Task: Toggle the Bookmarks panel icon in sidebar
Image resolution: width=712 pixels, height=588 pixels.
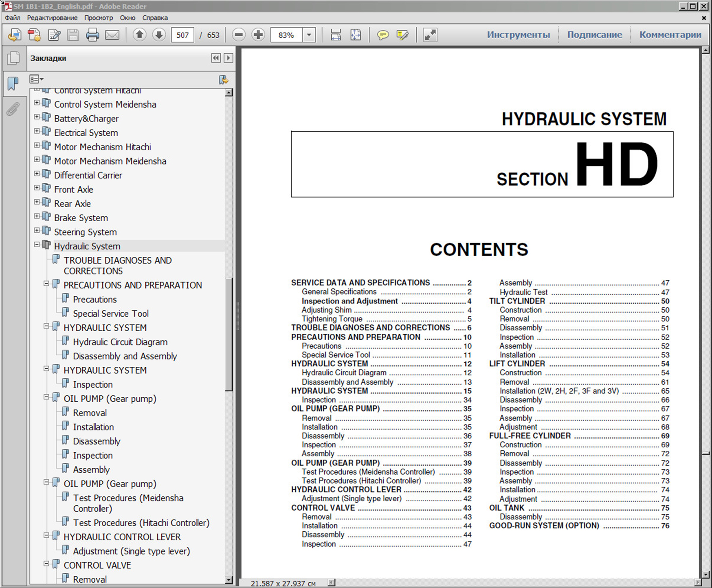Action: [x=13, y=84]
